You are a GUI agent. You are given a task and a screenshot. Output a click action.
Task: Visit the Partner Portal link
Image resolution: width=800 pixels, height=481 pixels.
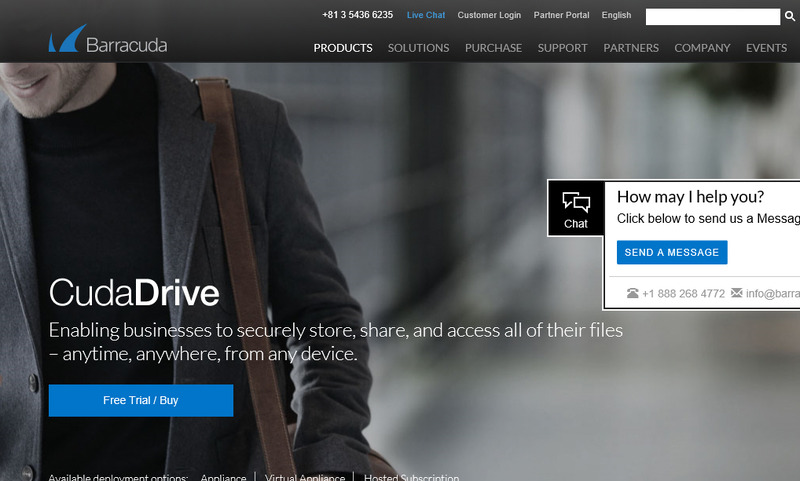[x=561, y=15]
